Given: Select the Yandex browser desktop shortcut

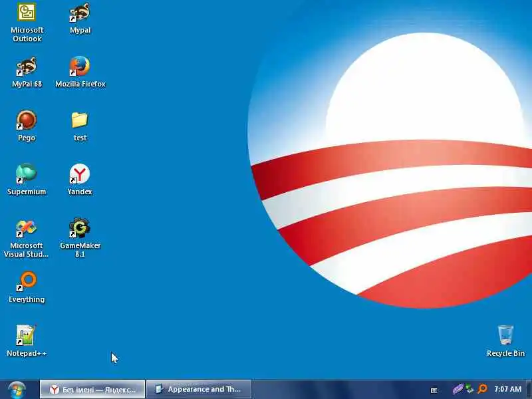Looking at the screenshot, I should [x=80, y=179].
